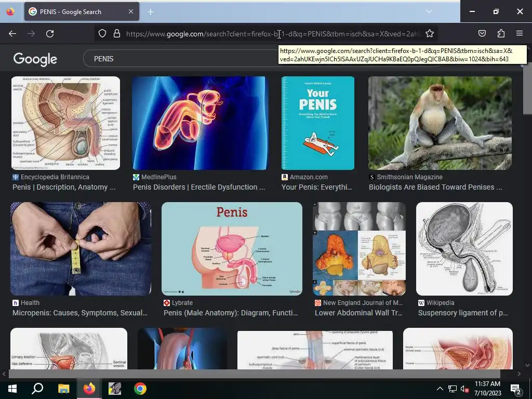Click the horizontal scrollbar left arrow

(x=4, y=374)
